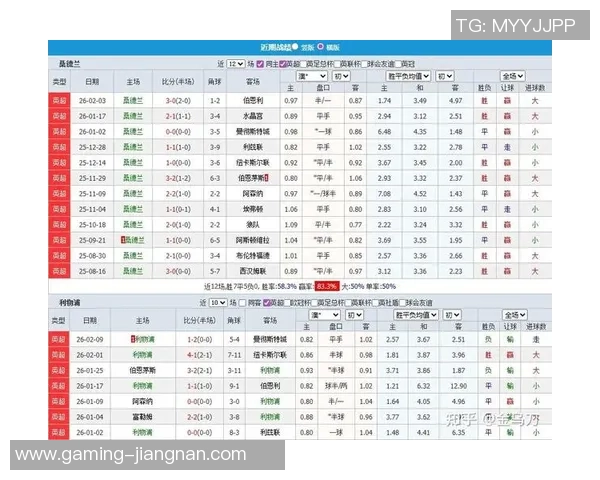
Task: Click odds value 12.90 in 利物浦 26-01-17 row
Action: click(458, 386)
